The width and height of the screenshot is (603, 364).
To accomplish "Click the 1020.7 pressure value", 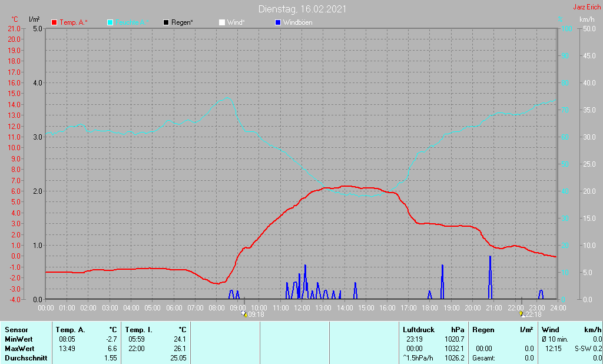I will [455, 339].
